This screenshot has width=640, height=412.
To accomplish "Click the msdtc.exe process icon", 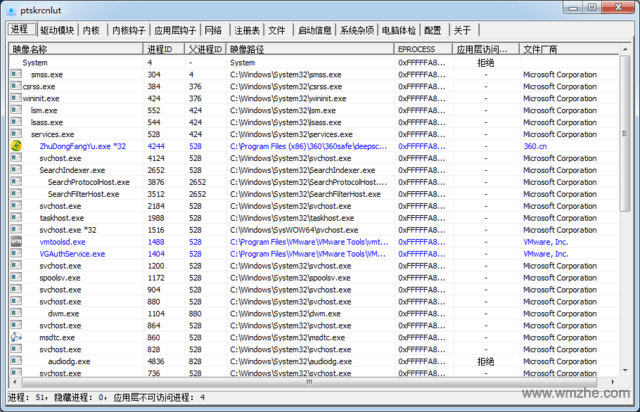I will [16, 338].
